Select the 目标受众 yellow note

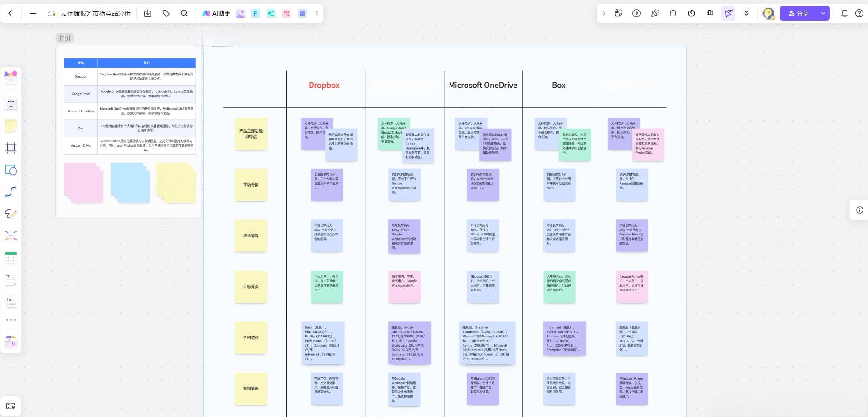click(x=251, y=287)
